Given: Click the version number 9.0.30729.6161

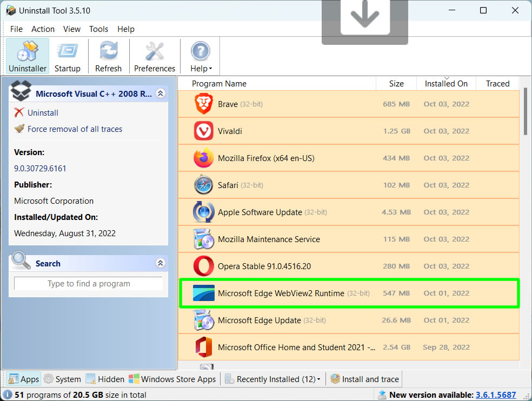Looking at the screenshot, I should coord(40,168).
